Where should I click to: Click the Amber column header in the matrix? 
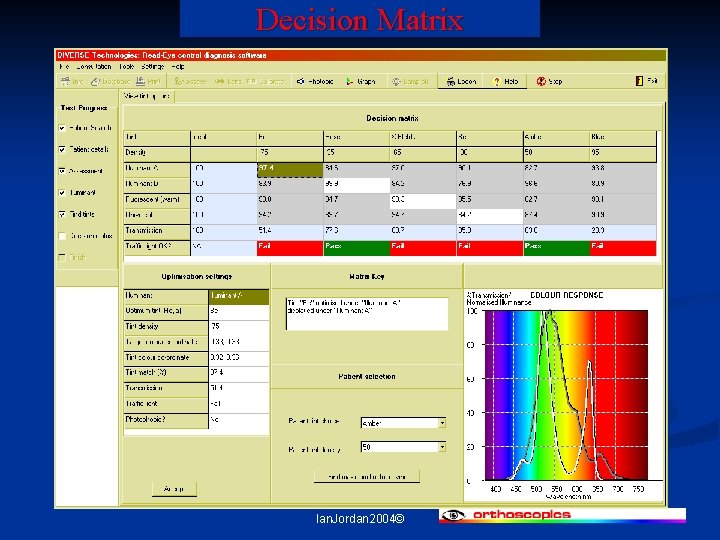point(556,137)
